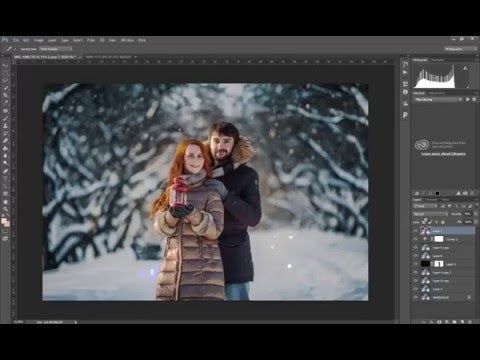Select the Clone Stamp tool
This screenshot has width=480, height=360.
[5, 126]
